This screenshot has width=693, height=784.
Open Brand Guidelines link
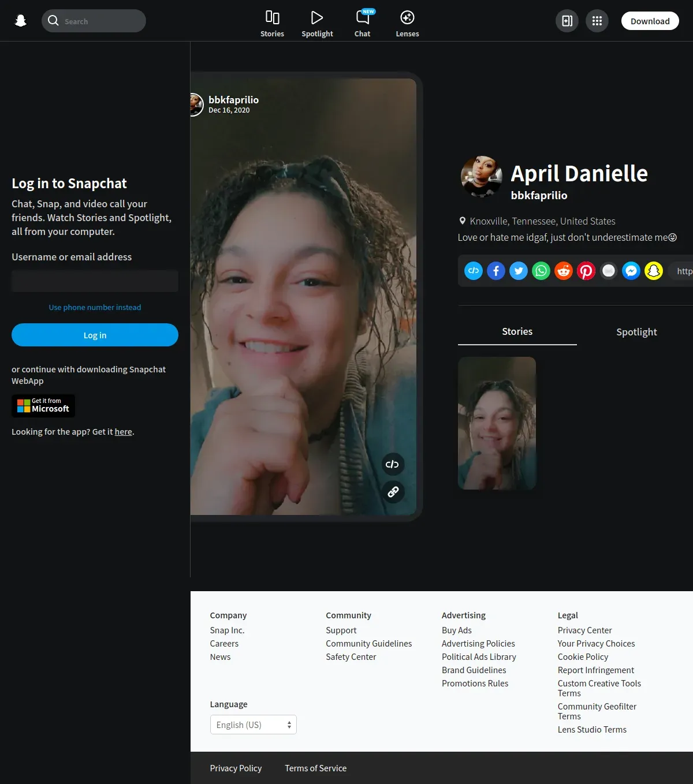[474, 670]
